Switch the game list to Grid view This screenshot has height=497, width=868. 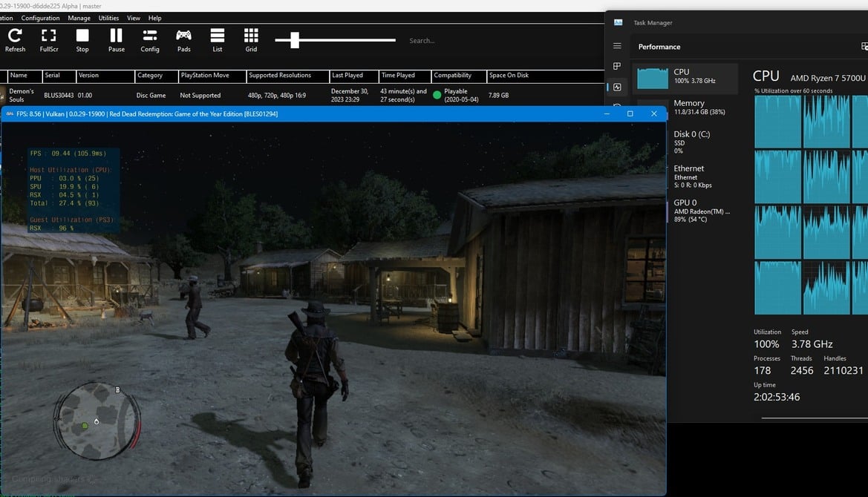251,40
